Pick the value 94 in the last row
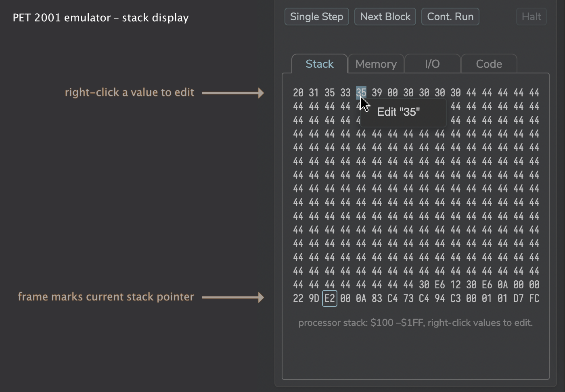This screenshot has height=392, width=565. click(440, 298)
